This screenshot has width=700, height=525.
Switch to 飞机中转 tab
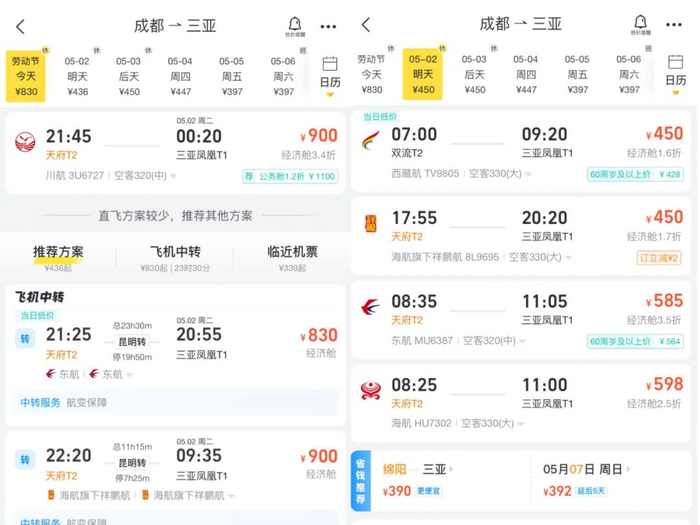(175, 258)
